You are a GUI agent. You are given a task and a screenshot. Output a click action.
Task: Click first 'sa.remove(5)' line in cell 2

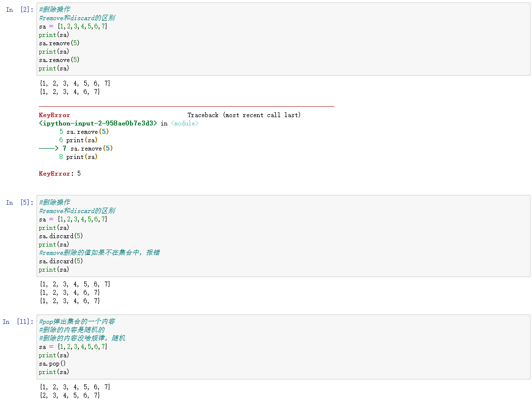[59, 43]
